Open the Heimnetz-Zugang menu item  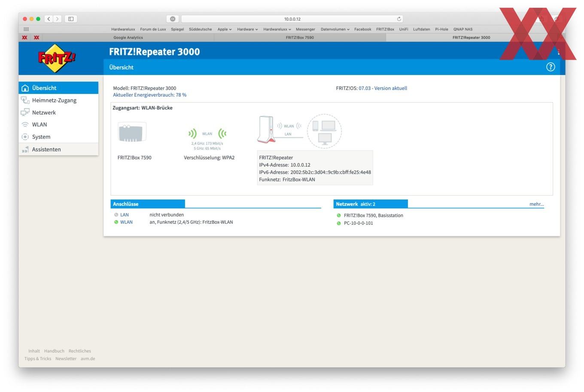(58, 100)
